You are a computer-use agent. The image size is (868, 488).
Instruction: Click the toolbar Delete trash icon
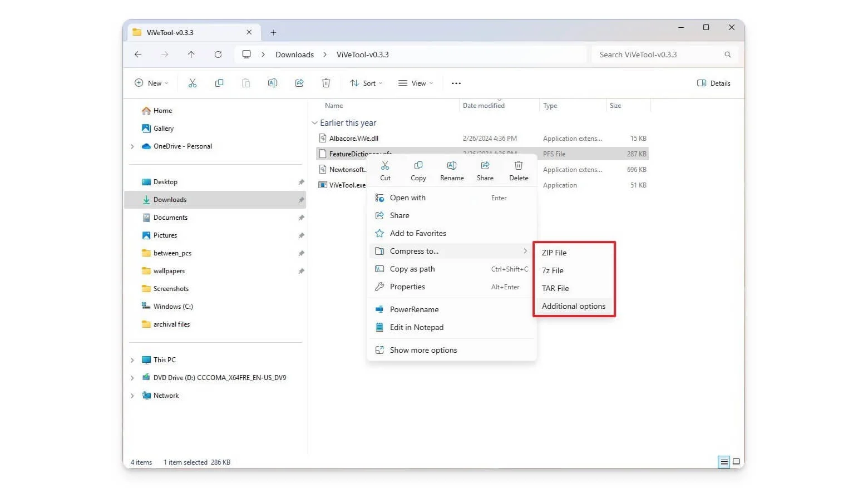click(326, 83)
